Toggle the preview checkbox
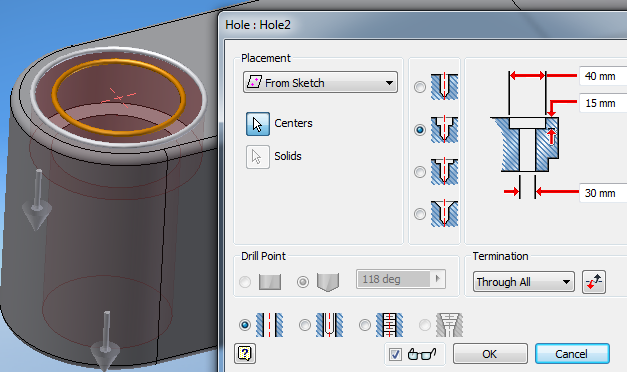Viewport: 627px width, 372px height. [395, 354]
